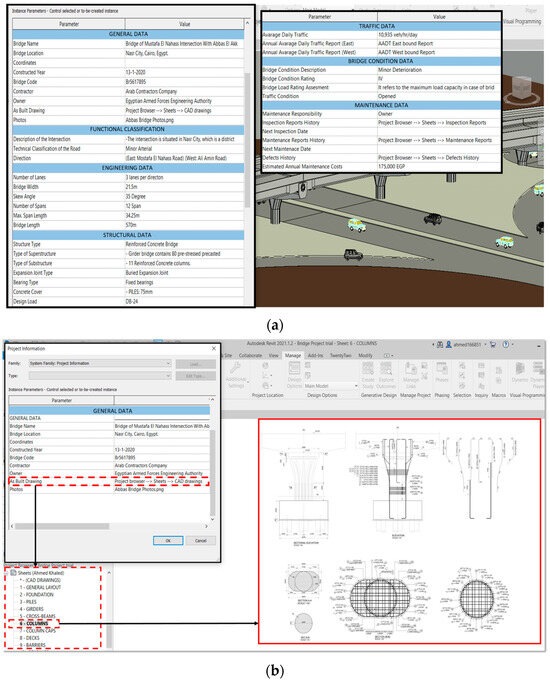Switch to the Collaborate ribbon tab
550x680 pixels.
click(250, 355)
